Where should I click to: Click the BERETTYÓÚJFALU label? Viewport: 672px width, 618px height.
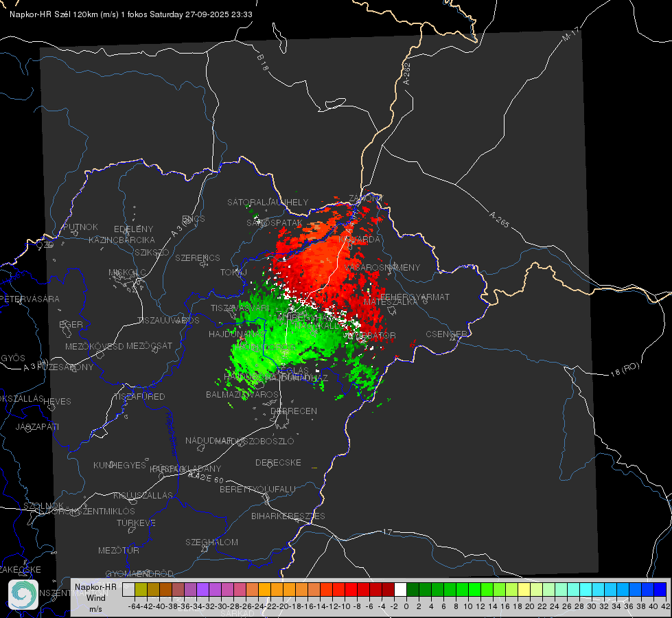[x=257, y=489]
